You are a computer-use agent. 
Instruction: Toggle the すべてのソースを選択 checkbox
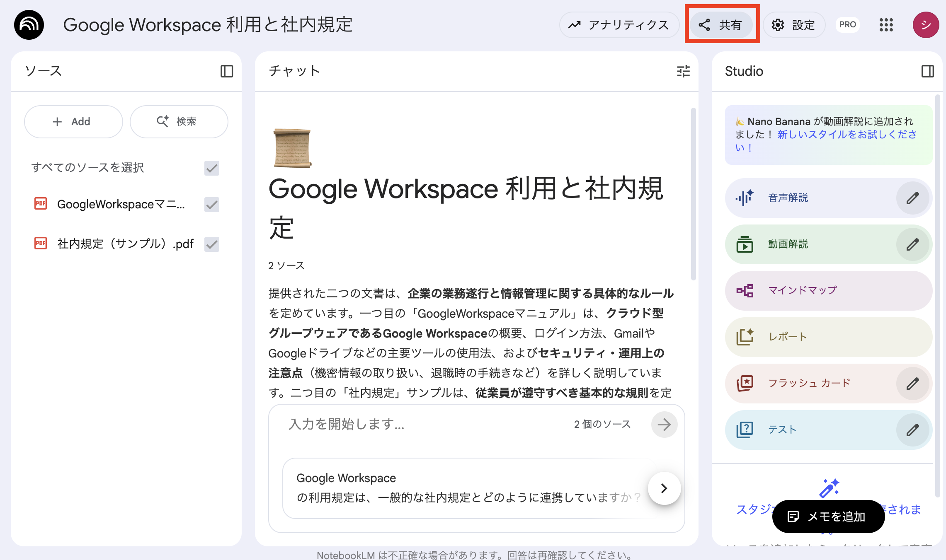coord(211,168)
